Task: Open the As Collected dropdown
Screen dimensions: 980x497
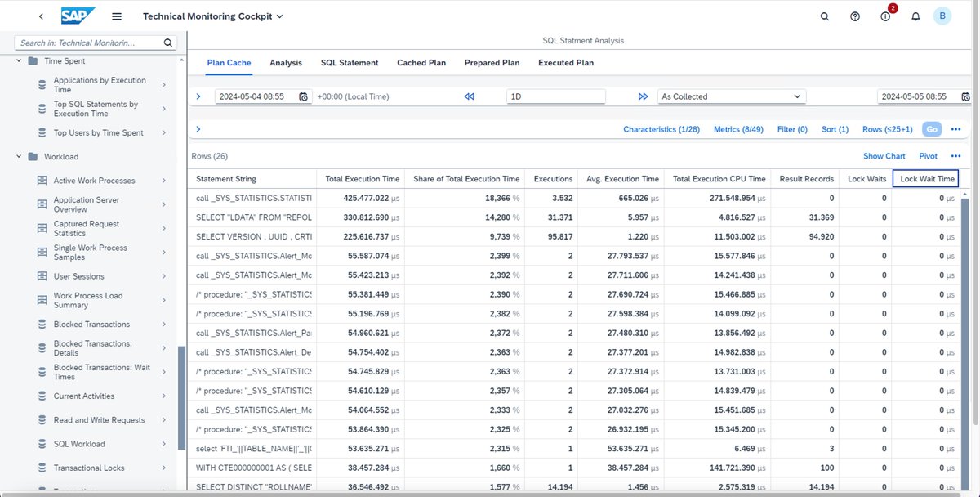Action: click(x=732, y=96)
